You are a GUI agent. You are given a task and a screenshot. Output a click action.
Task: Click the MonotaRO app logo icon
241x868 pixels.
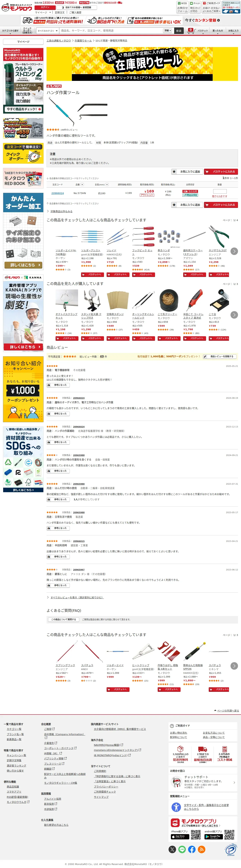(x=175, y=823)
